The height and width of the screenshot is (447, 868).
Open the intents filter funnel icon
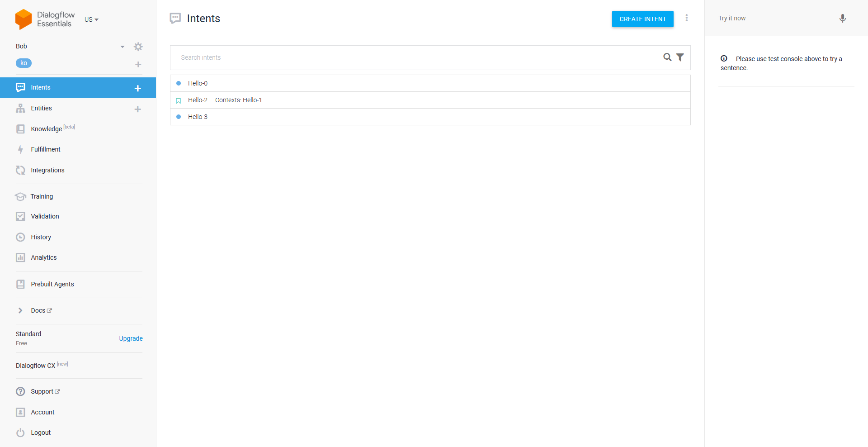(680, 57)
